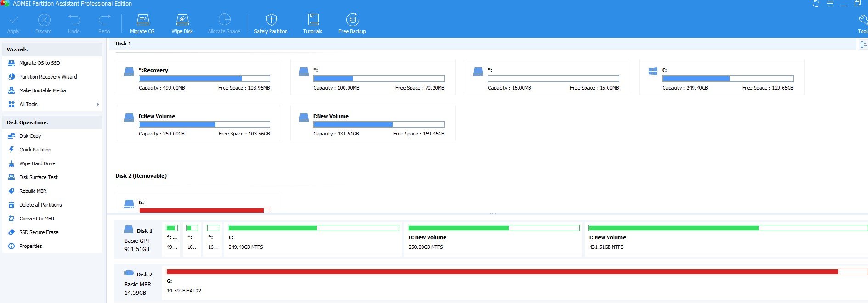868x303 pixels.
Task: Run Disk Surface Test
Action: click(38, 177)
